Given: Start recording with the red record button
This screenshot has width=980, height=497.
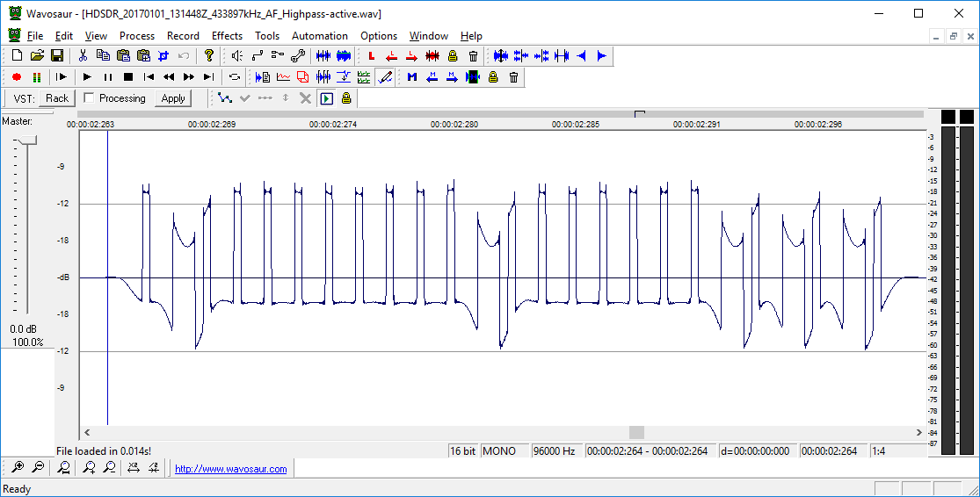Looking at the screenshot, I should tap(17, 76).
